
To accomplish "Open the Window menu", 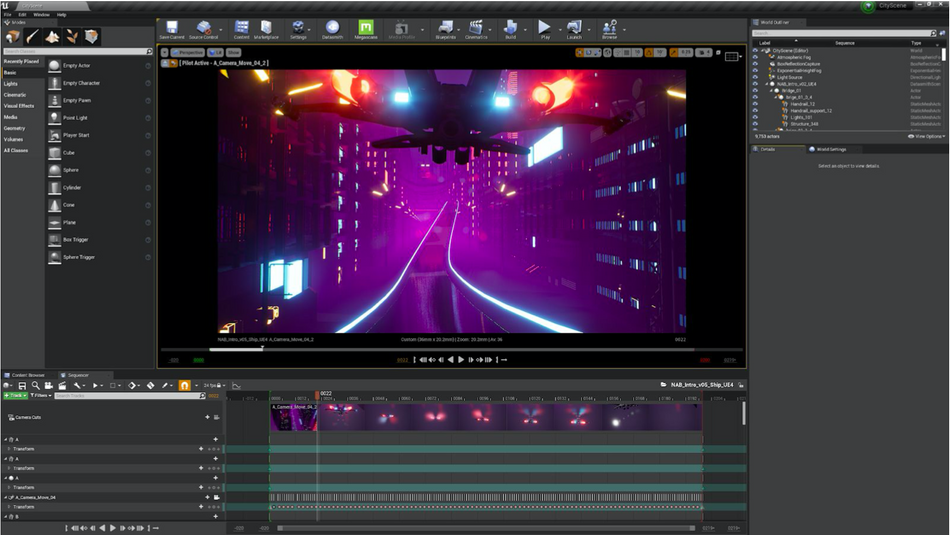I will (41, 15).
